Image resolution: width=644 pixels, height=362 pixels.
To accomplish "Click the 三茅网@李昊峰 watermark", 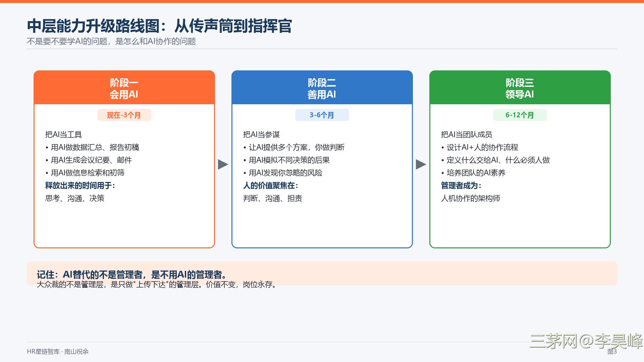I will (x=586, y=341).
